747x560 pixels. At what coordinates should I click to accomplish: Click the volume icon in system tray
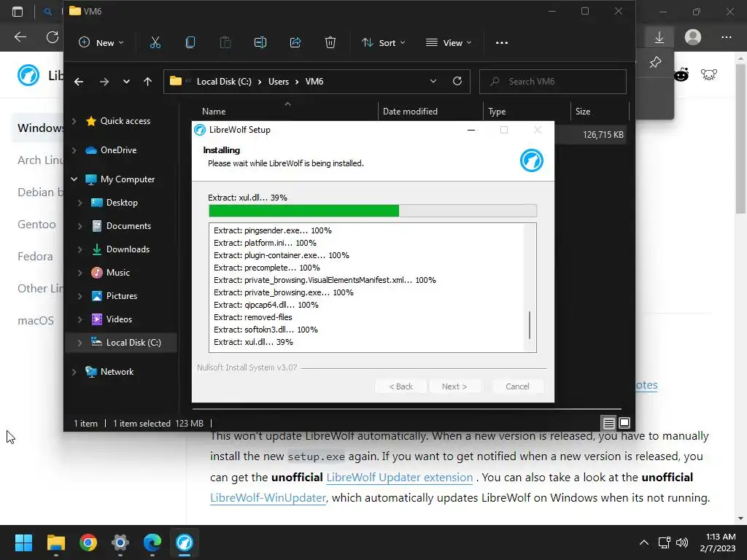(682, 542)
